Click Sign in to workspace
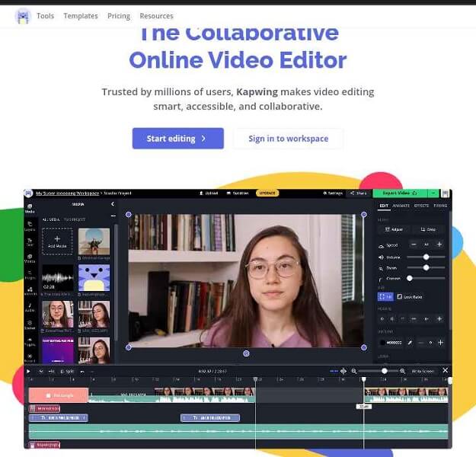Viewport: 476px width, 457px height. coord(289,139)
